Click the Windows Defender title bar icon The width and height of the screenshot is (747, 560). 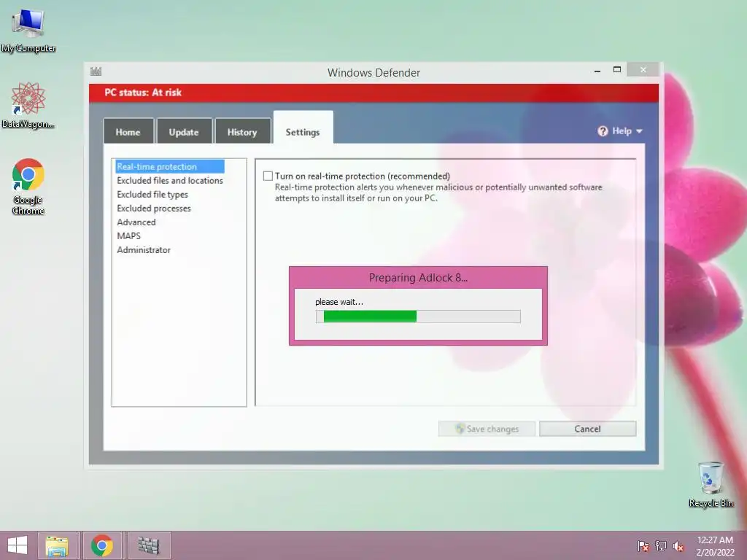click(x=96, y=71)
